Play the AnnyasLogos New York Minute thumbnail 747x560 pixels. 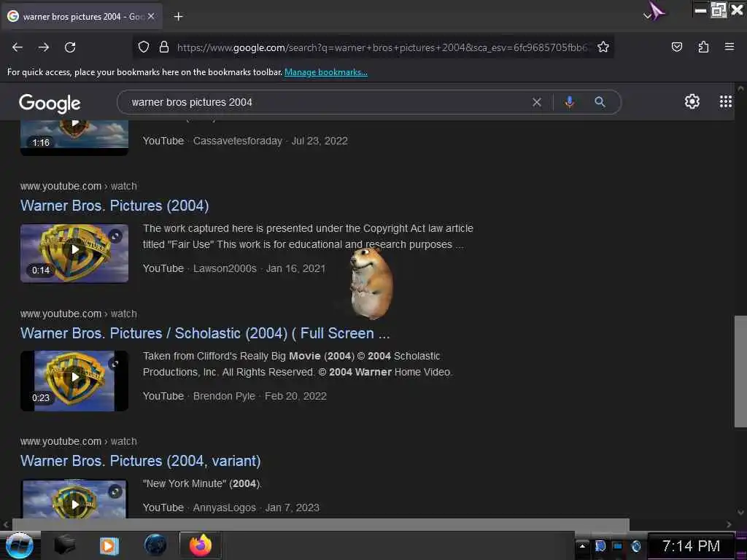pyautogui.click(x=74, y=499)
